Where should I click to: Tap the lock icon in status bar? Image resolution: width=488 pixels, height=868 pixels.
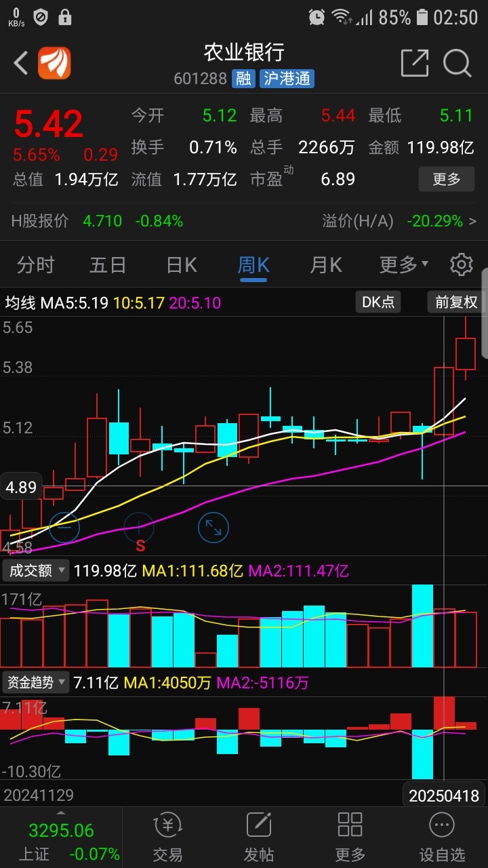(x=65, y=17)
